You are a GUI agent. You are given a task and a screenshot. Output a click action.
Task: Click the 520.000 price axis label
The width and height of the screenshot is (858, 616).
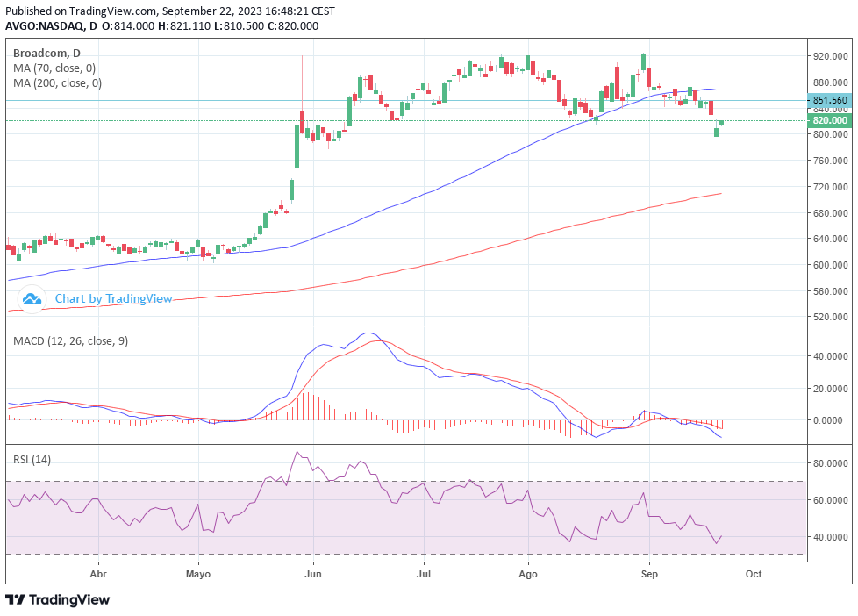(831, 317)
